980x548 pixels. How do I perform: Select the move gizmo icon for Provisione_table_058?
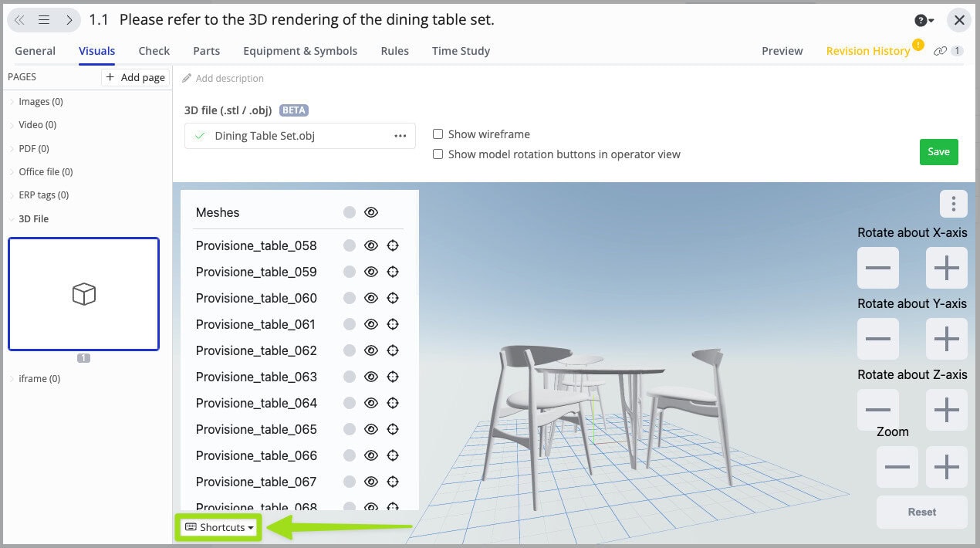[x=393, y=245]
